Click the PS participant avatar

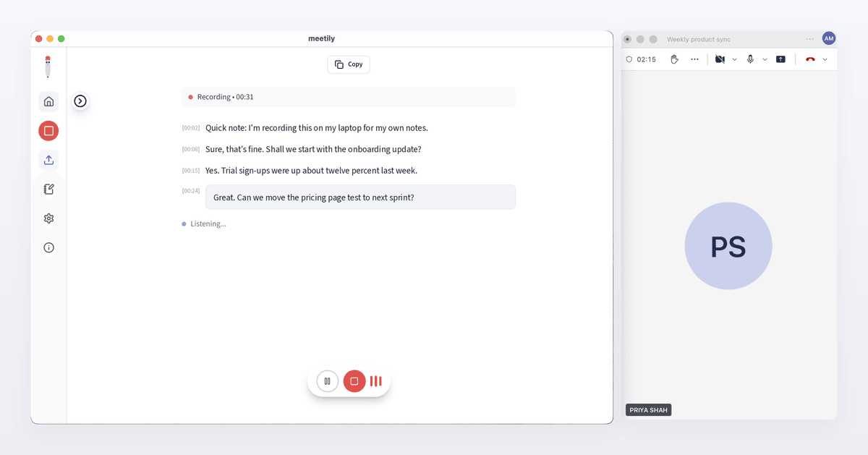tap(728, 246)
